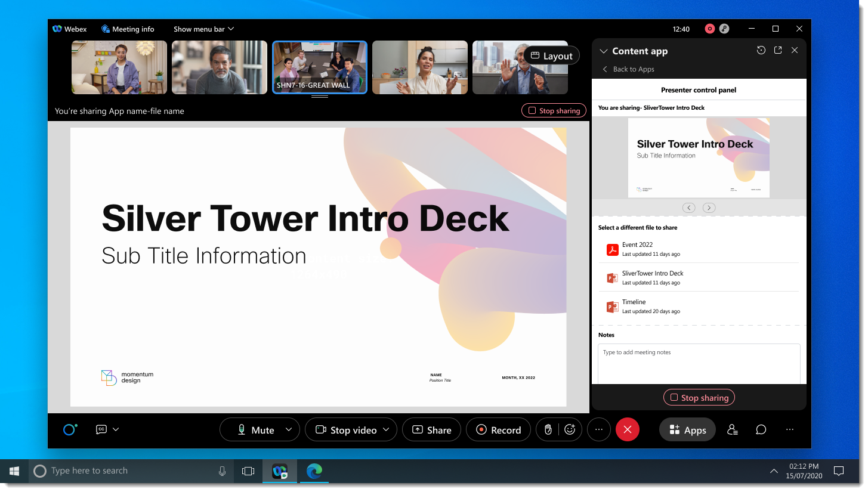Click the meeting notes text field
868x492 pixels.
coord(699,364)
